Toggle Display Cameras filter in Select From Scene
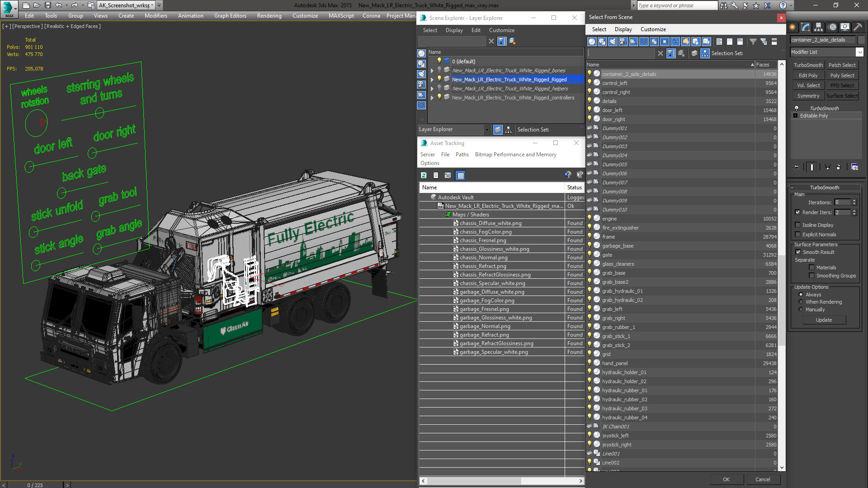Viewport: 868px width, 488px height. (x=623, y=42)
